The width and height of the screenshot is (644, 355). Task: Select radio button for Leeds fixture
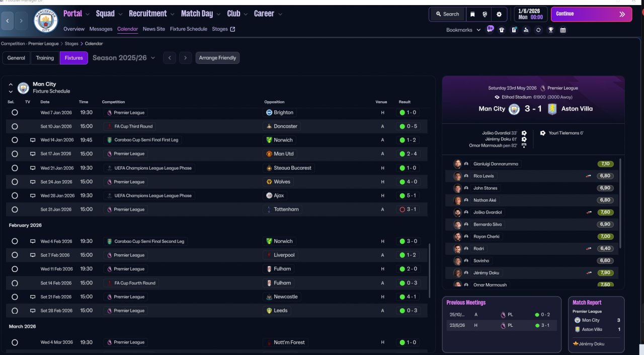15,311
